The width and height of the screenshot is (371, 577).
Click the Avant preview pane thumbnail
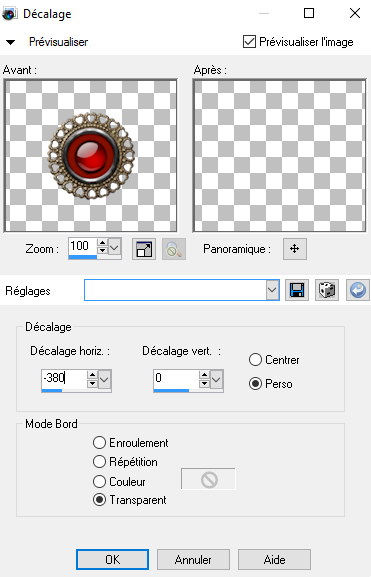tap(90, 156)
